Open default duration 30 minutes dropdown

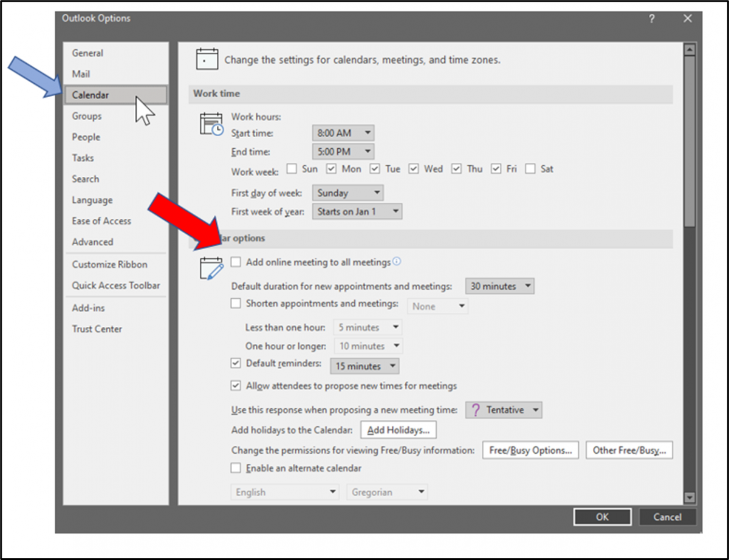(x=500, y=286)
